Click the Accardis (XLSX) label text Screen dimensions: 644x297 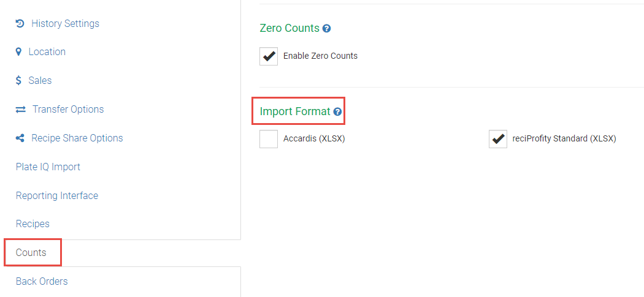[x=314, y=138]
